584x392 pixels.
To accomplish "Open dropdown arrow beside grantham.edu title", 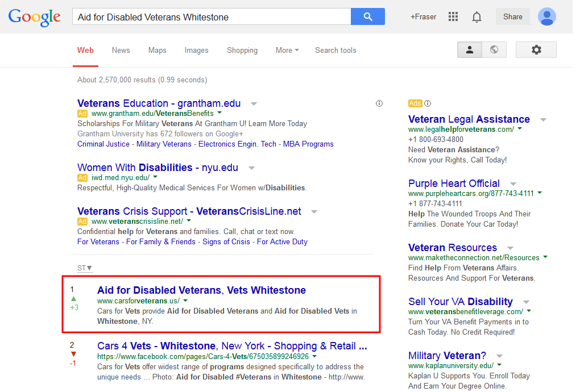I will coord(254,103).
